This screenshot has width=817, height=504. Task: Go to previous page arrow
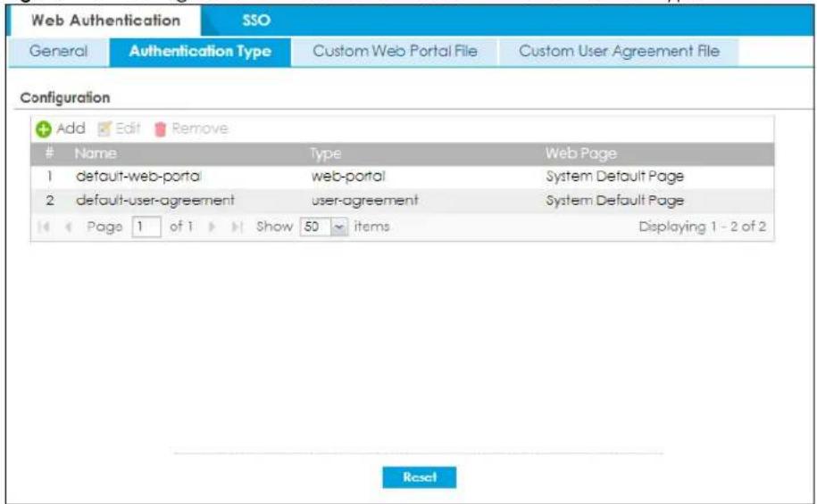[68, 227]
